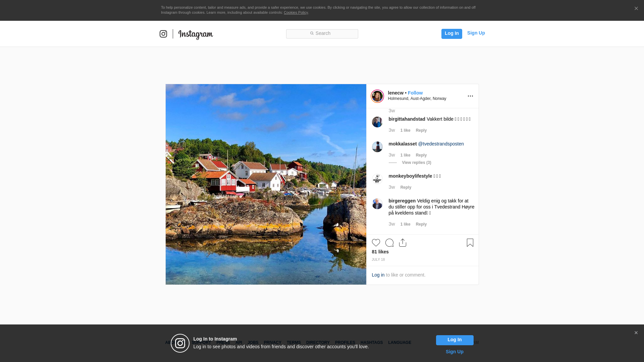Like the post with the heart icon
This screenshot has height=362, width=644.
tap(376, 243)
